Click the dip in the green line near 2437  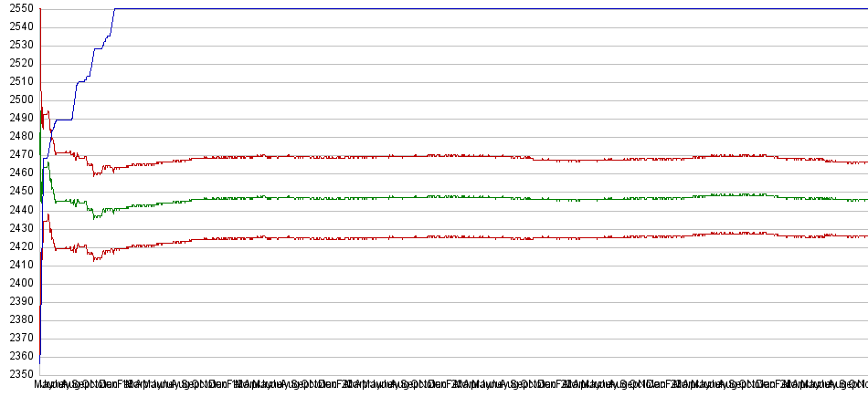point(95,216)
